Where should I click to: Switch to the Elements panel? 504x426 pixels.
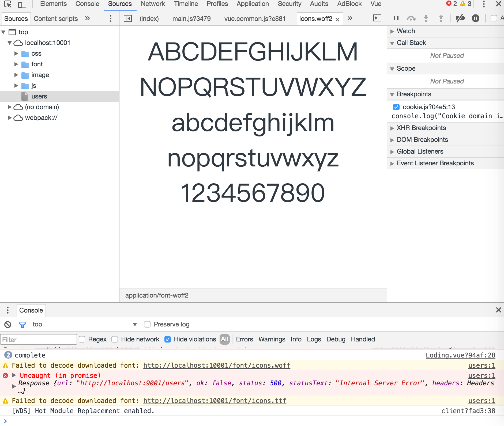(53, 4)
